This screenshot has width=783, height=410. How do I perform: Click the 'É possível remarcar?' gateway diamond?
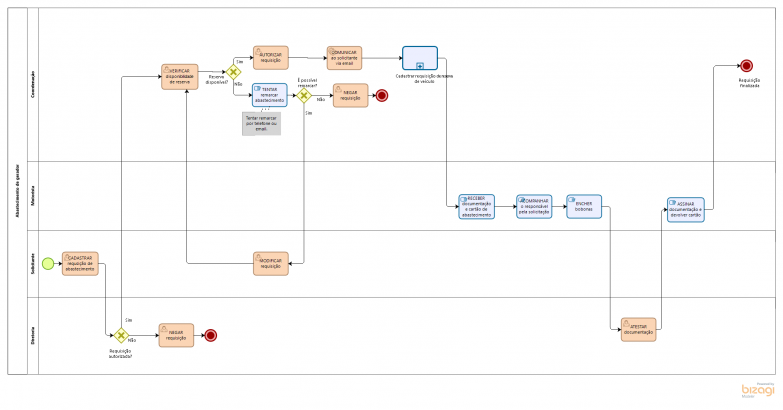coord(304,96)
